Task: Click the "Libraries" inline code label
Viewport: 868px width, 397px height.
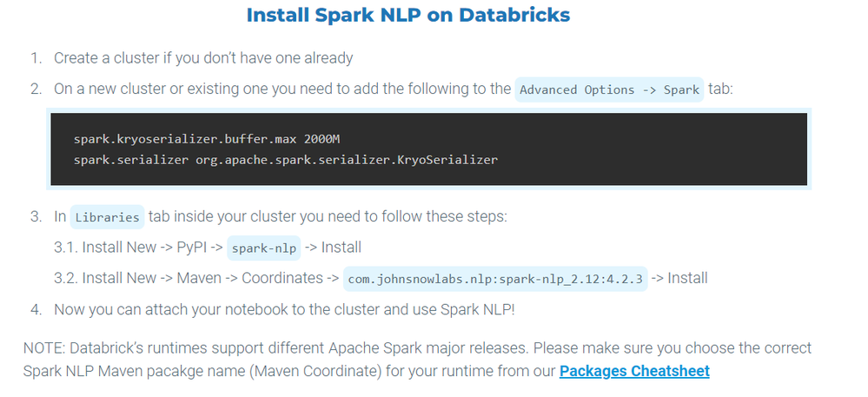Action: [x=107, y=217]
